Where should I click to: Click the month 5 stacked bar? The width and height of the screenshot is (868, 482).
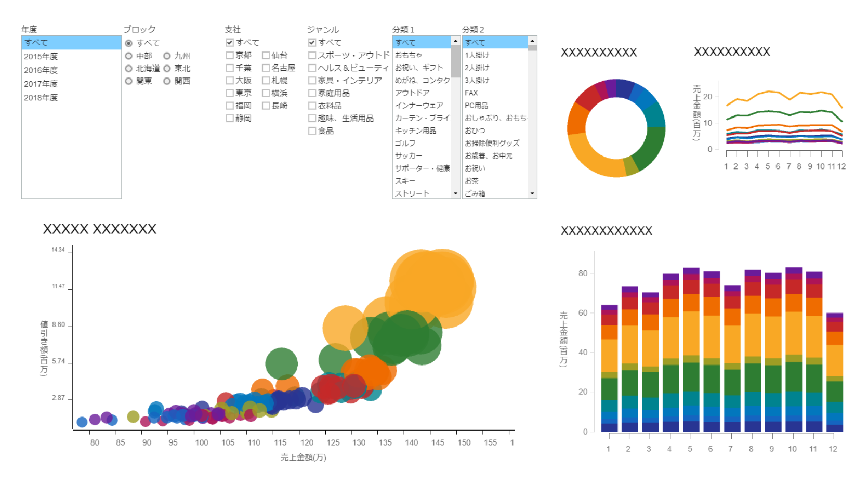(691, 348)
